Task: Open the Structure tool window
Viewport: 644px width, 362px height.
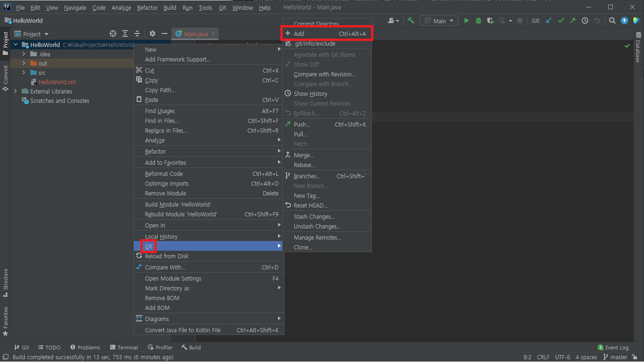Action: click(x=5, y=283)
